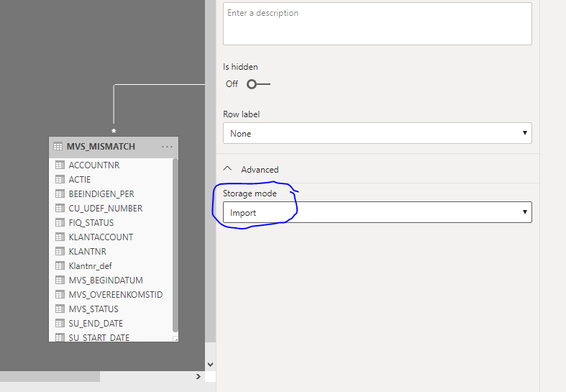The image size is (566, 392).
Task: Click the Storage mode dropdown arrow
Action: [525, 212]
